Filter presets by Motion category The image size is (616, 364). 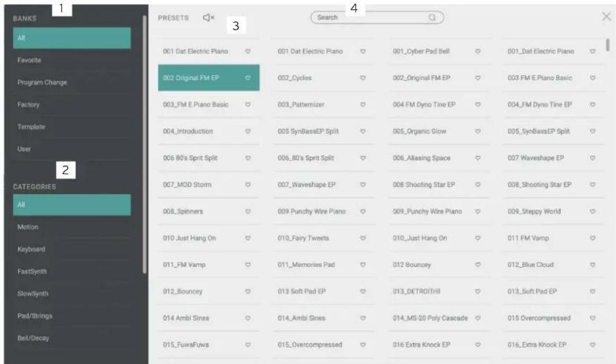[x=72, y=227]
